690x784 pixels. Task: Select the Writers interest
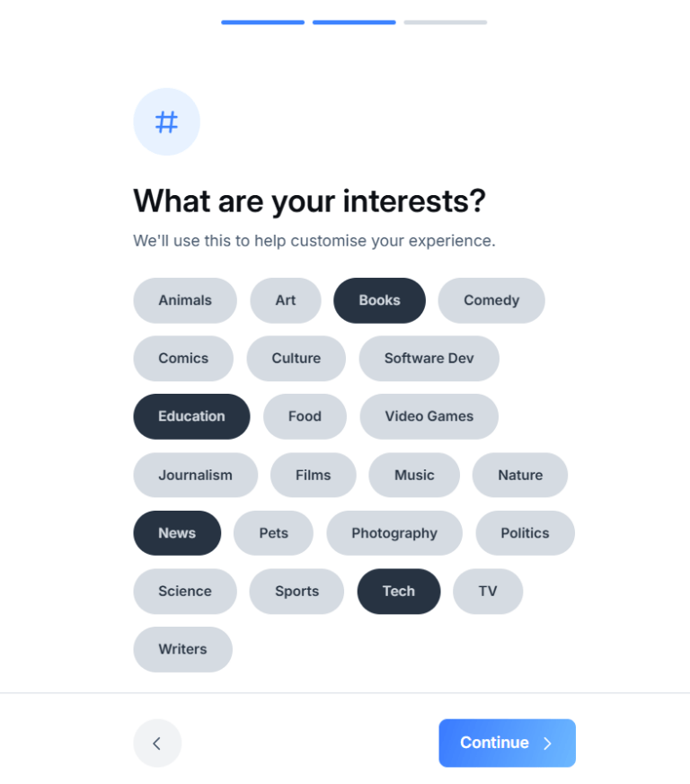tap(182, 649)
